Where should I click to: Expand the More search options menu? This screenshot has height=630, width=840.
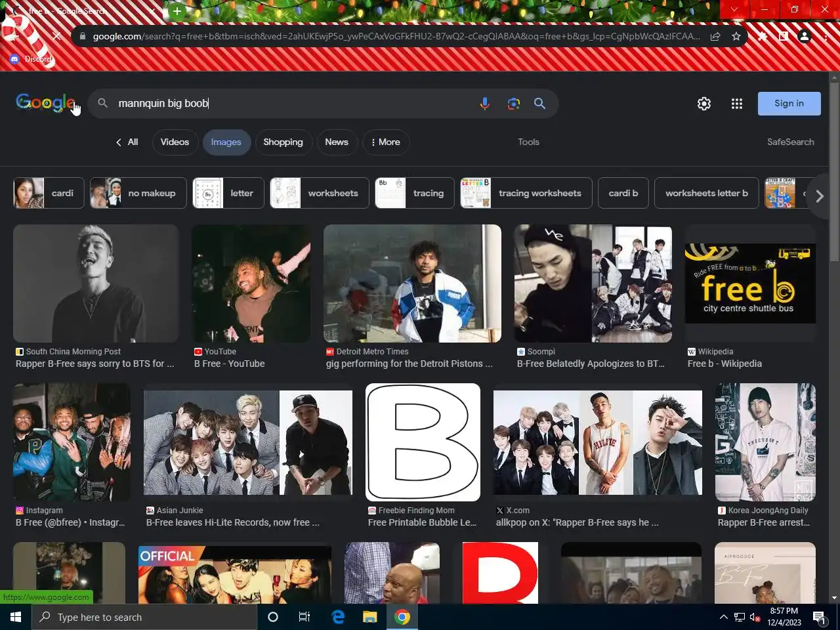[x=386, y=142]
